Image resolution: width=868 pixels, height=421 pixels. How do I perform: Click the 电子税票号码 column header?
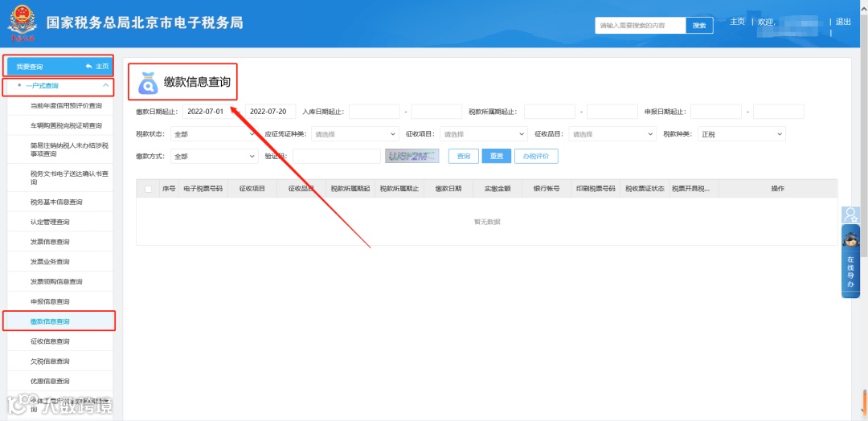coord(203,189)
